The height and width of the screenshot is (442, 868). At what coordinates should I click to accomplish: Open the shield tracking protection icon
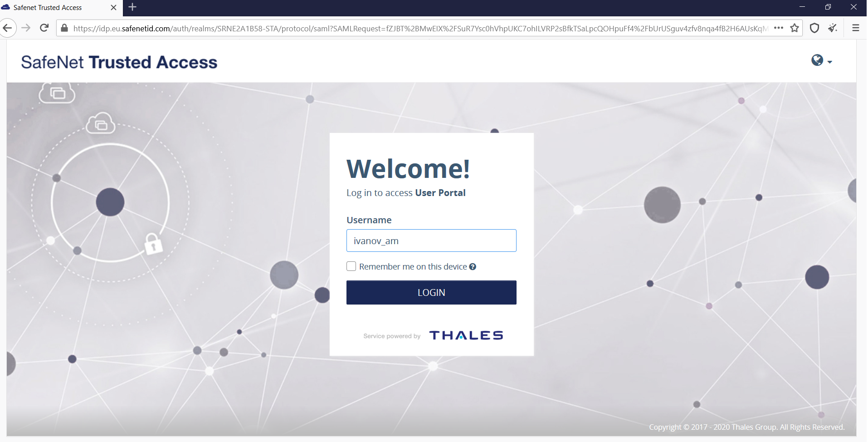pos(814,28)
